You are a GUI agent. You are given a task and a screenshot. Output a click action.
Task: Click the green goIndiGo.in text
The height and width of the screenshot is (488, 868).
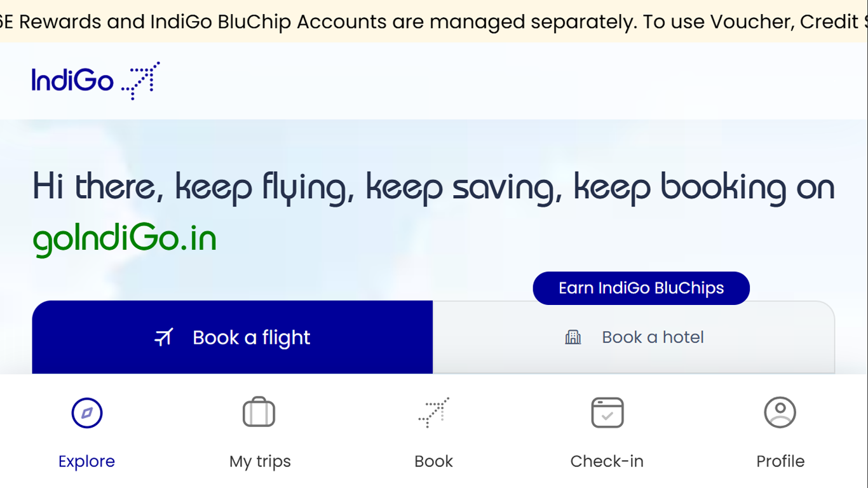click(125, 240)
